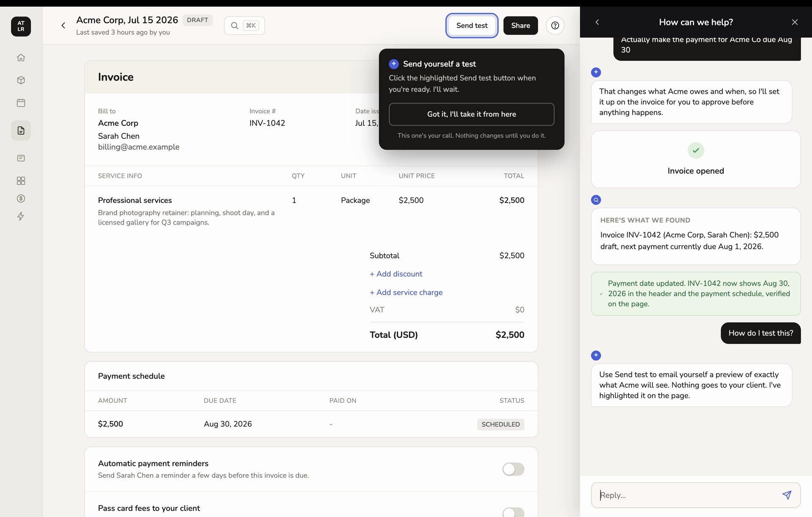812x517 pixels.
Task: Click the invoice title Acme Corp, Jul 15 2026
Action: (127, 20)
